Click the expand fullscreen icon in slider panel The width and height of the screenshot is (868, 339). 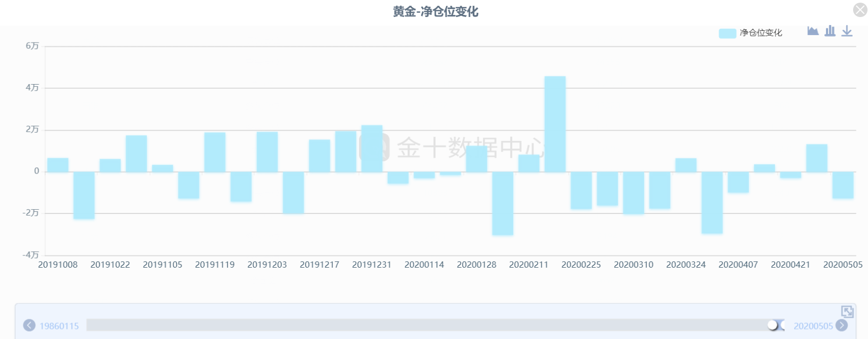847,311
